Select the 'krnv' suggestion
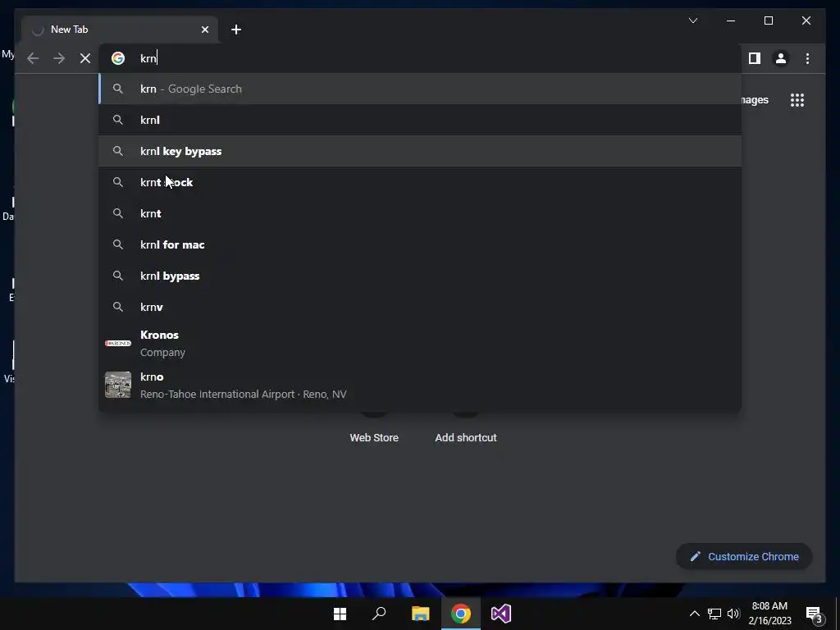The height and width of the screenshot is (630, 840). pyautogui.click(x=420, y=307)
